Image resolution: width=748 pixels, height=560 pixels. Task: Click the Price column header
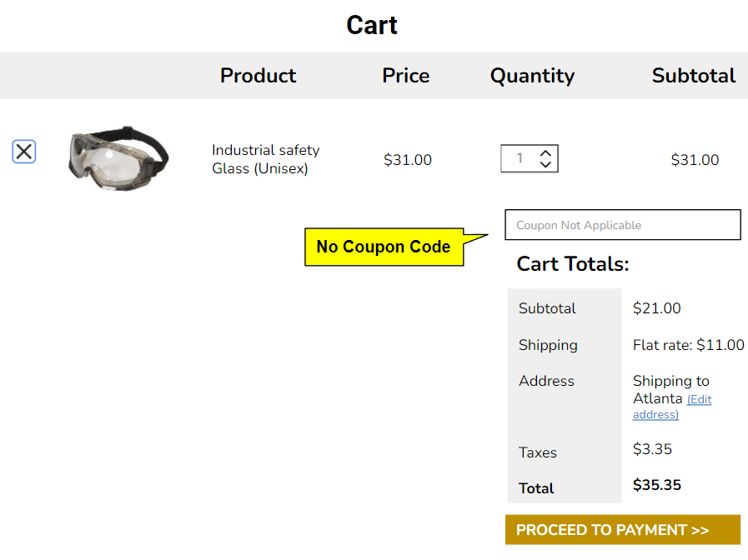[x=406, y=76]
